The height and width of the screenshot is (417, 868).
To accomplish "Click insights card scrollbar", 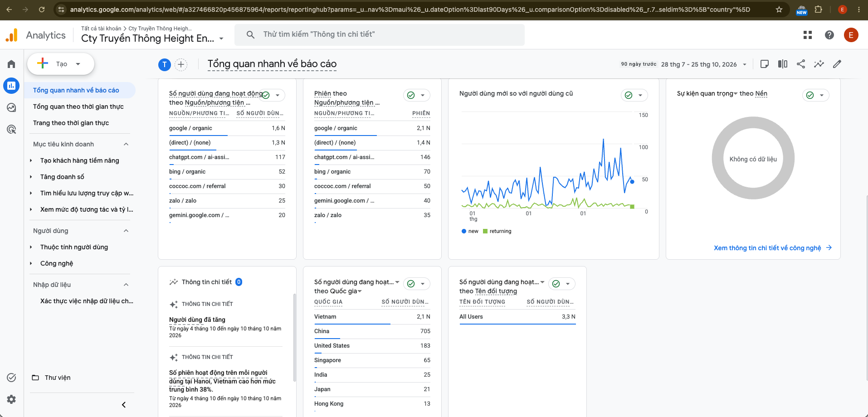I will (294, 338).
